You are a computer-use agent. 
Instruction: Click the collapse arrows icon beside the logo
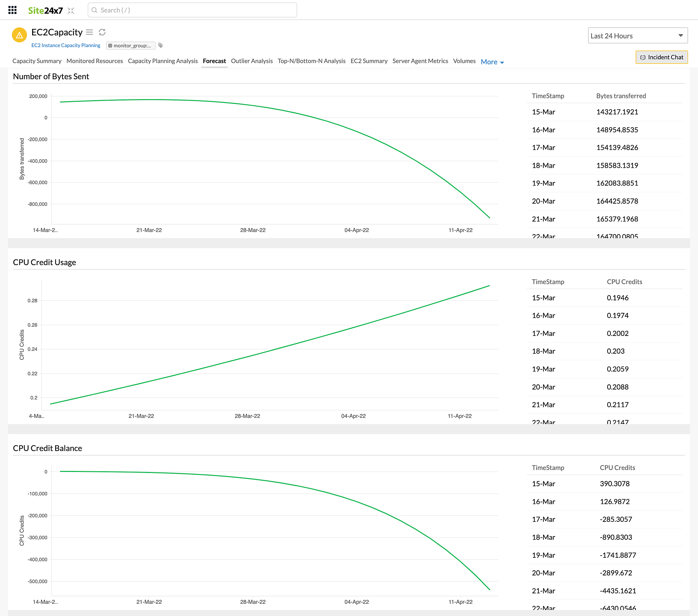(x=71, y=11)
